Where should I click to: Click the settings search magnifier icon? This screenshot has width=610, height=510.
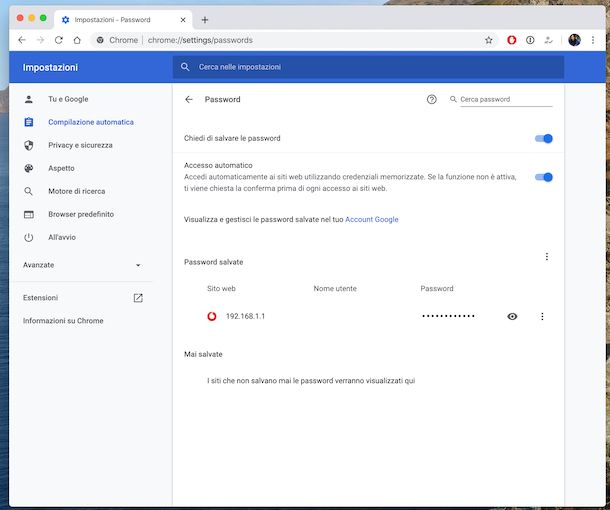pos(185,67)
